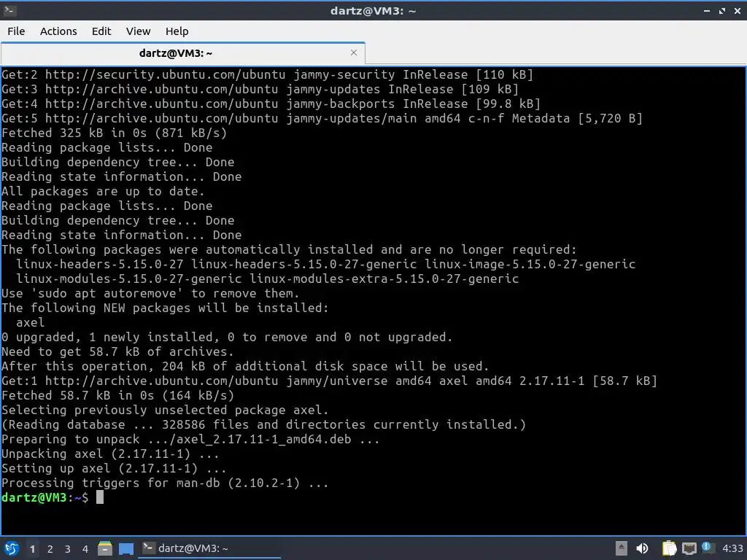
Task: Open the View menu
Action: 138,31
